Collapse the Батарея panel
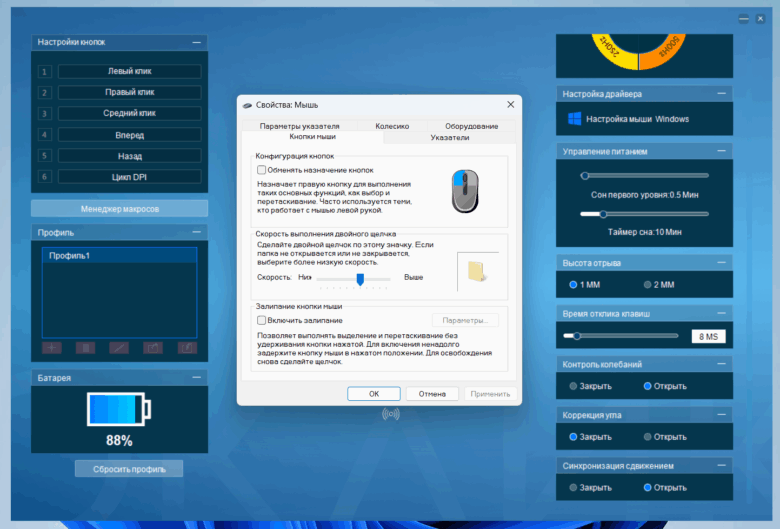The image size is (780, 529). [197, 378]
